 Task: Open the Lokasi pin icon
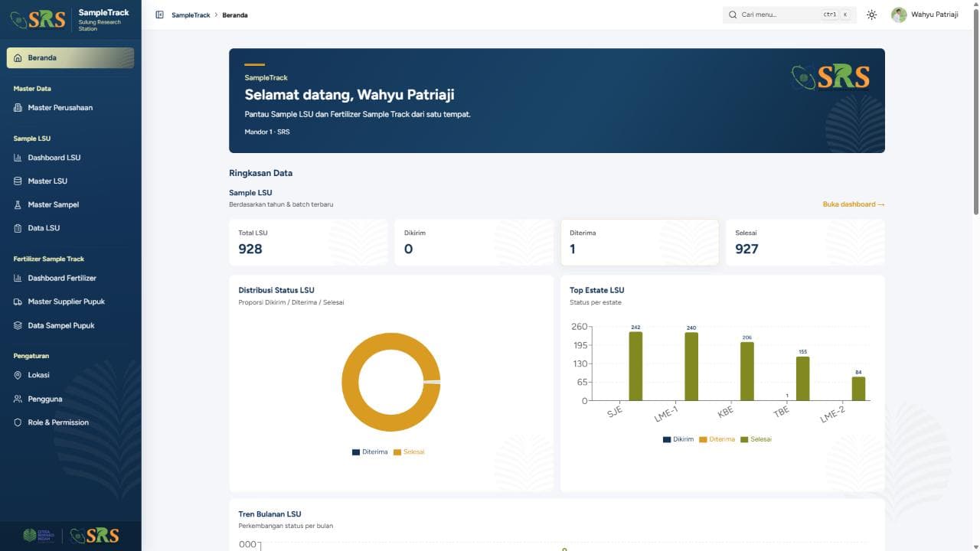coord(18,375)
